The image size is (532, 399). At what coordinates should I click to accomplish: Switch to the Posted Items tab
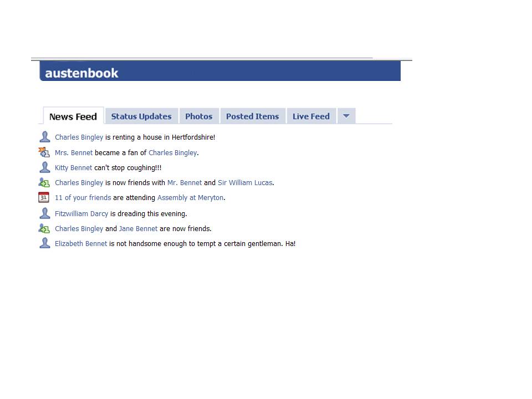point(253,116)
